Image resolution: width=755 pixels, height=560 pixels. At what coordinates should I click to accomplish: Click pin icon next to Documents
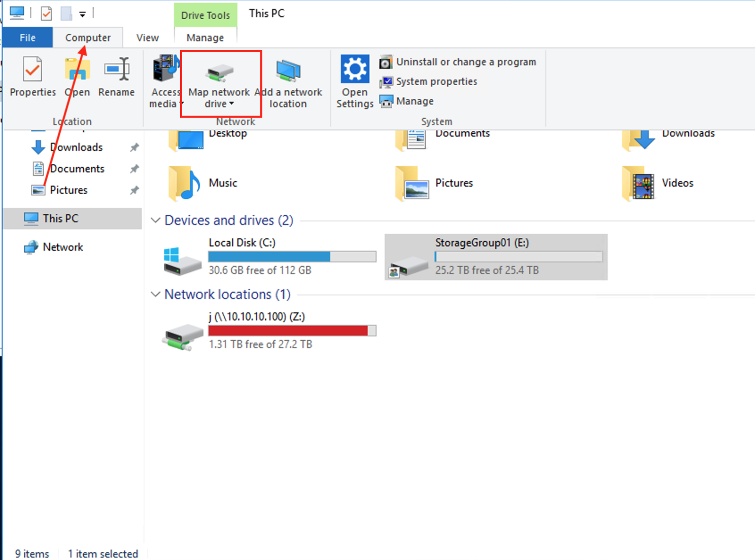[134, 169]
